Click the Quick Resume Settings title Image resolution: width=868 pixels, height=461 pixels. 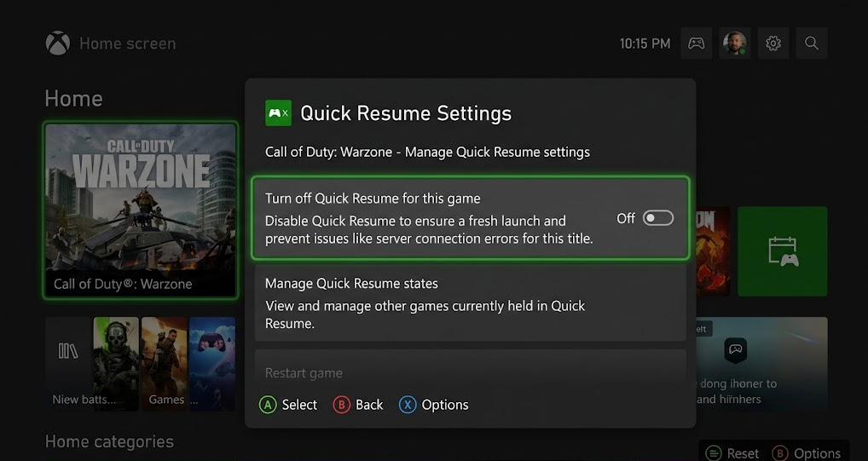click(406, 113)
